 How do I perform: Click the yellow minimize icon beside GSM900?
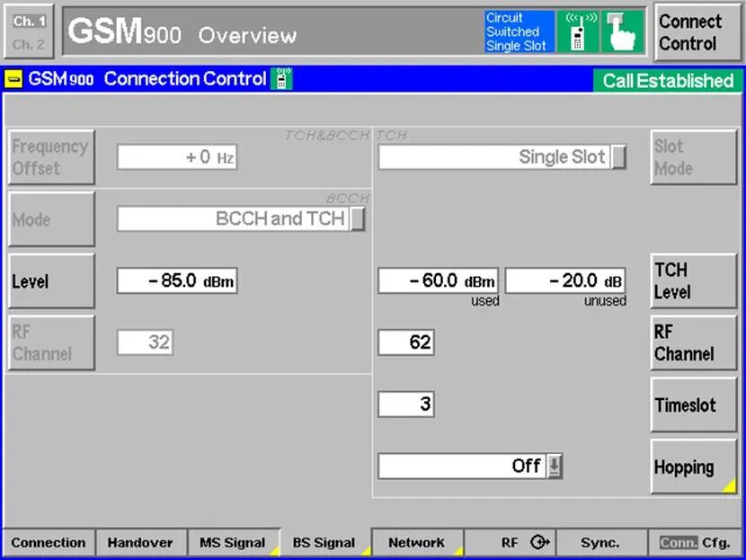(13, 79)
